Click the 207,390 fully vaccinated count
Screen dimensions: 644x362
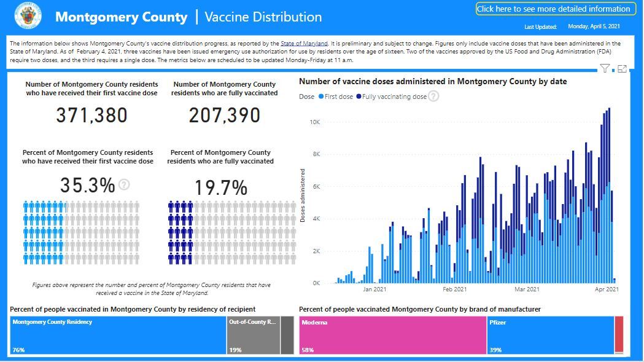[224, 115]
